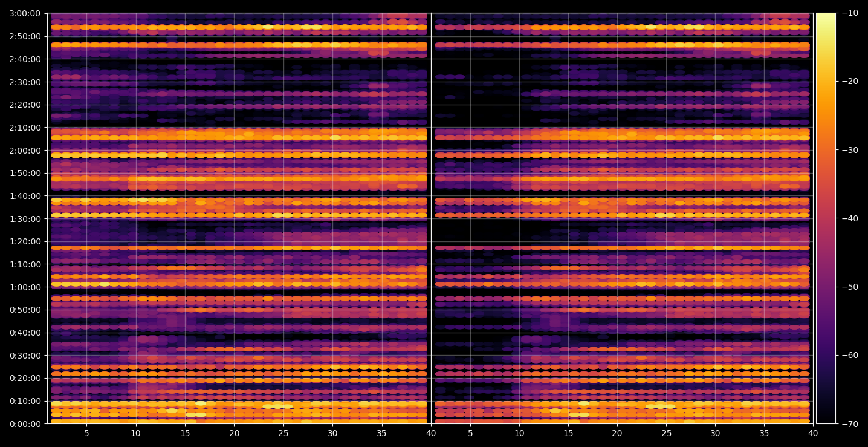This screenshot has width=868, height=447.
Task: Click x-axis label 15 of the right heatmap
Action: pos(568,434)
